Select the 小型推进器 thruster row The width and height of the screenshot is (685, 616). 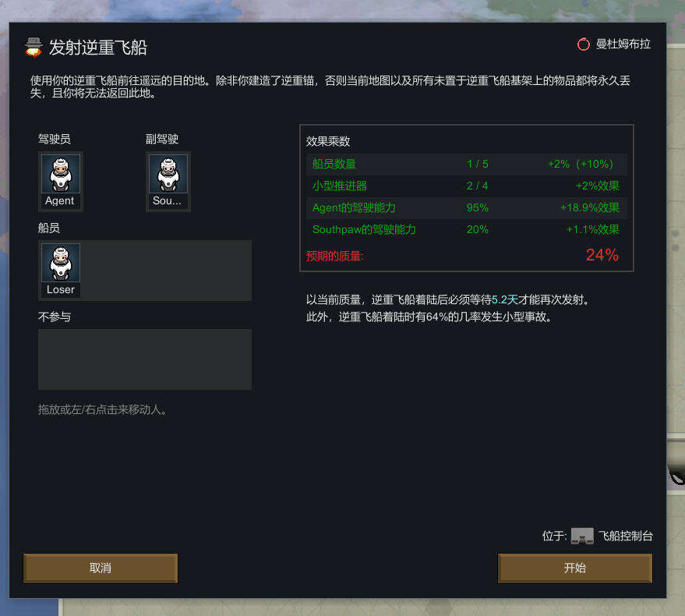[x=467, y=186]
